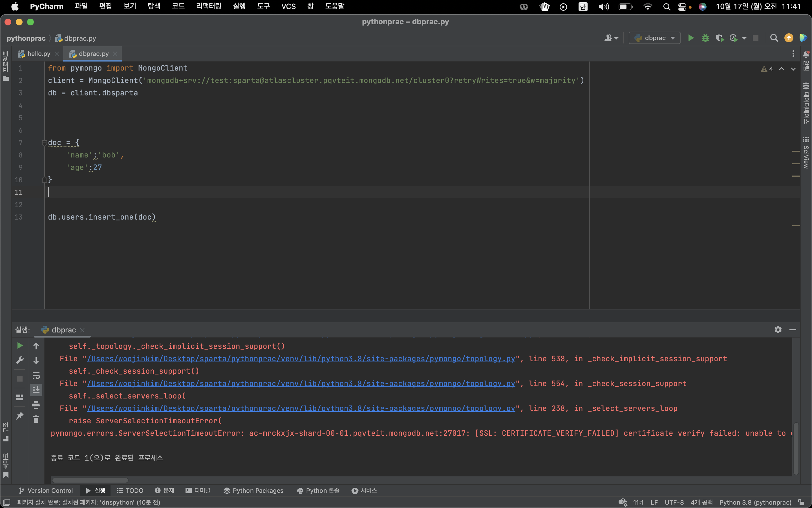Rerun dbprac in the run panel

tap(20, 345)
